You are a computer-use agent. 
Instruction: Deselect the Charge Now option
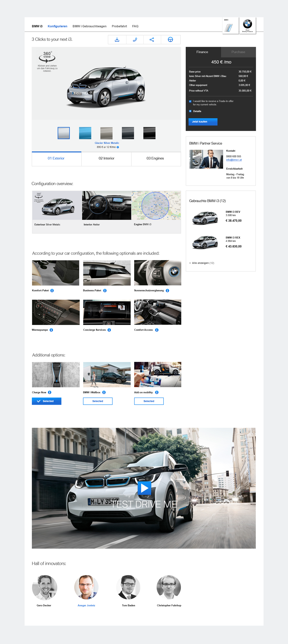pyautogui.click(x=47, y=401)
